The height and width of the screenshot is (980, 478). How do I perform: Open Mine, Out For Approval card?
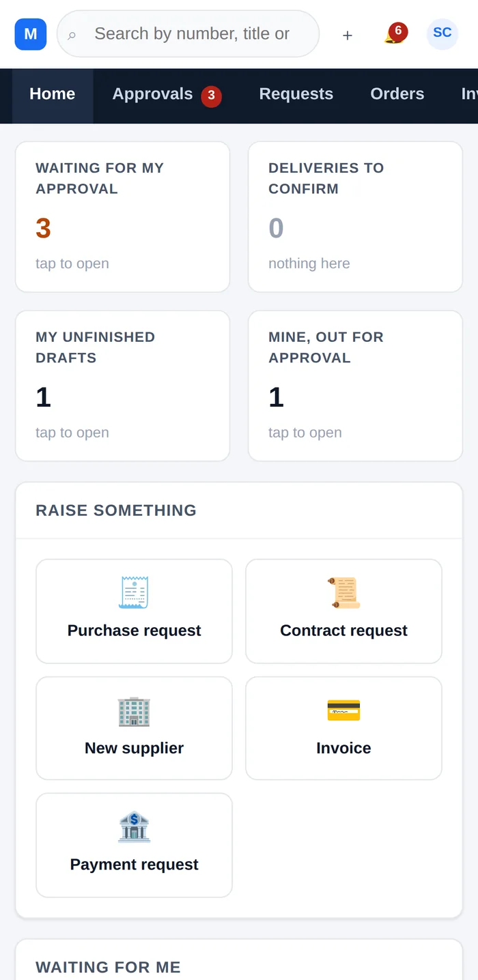[x=356, y=386]
